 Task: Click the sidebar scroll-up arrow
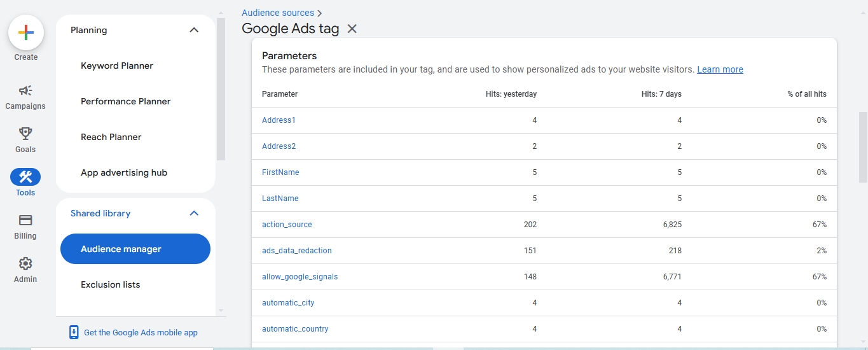click(x=221, y=12)
